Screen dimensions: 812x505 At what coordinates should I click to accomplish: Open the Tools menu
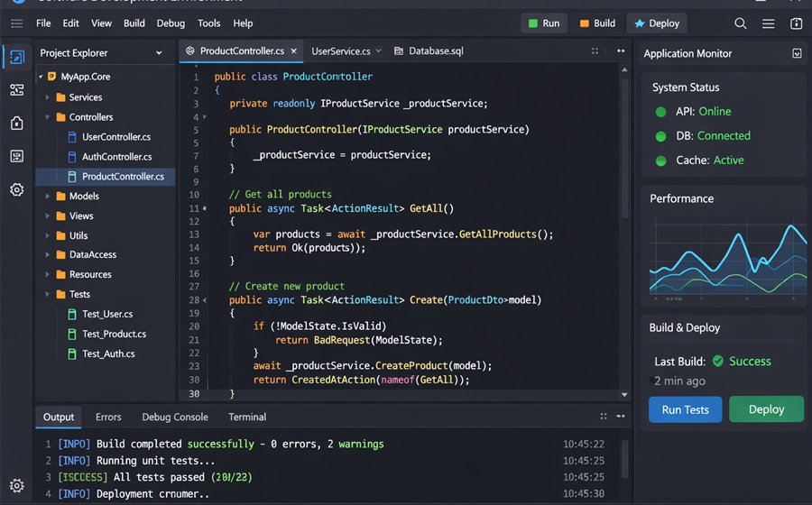(x=209, y=23)
